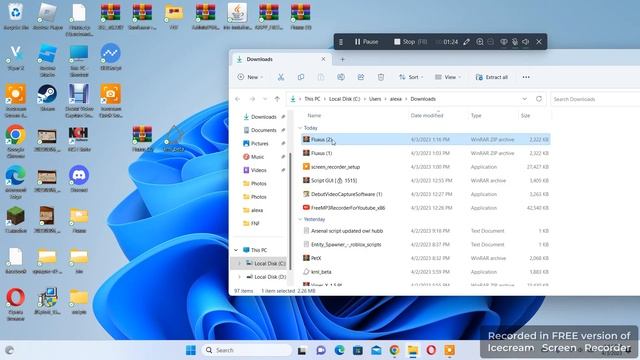Viewport: 640px width, 360px height.
Task: Select the pencil draw tool in recorder bar
Action: coord(467,42)
